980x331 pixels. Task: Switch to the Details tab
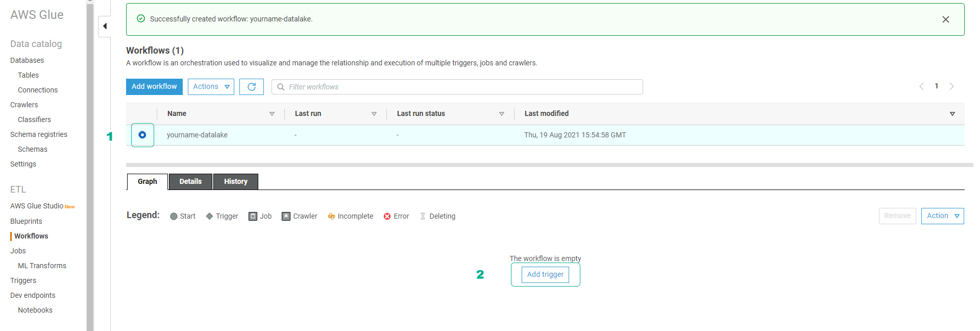coord(190,181)
